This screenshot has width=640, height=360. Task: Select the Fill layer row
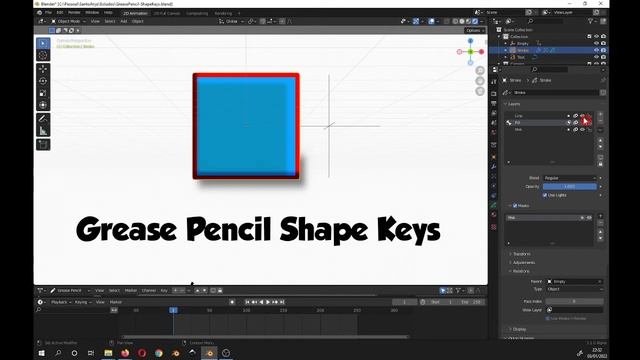tap(549, 122)
